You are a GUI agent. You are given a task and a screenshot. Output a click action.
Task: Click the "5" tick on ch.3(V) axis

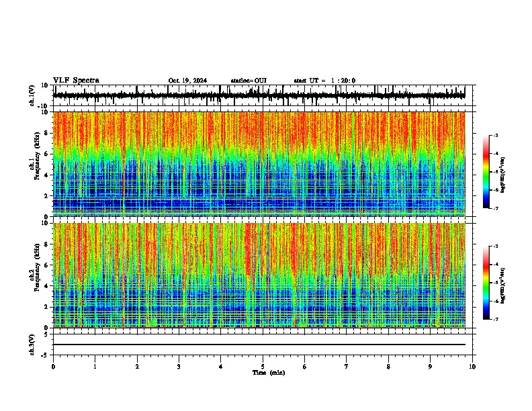(46, 334)
